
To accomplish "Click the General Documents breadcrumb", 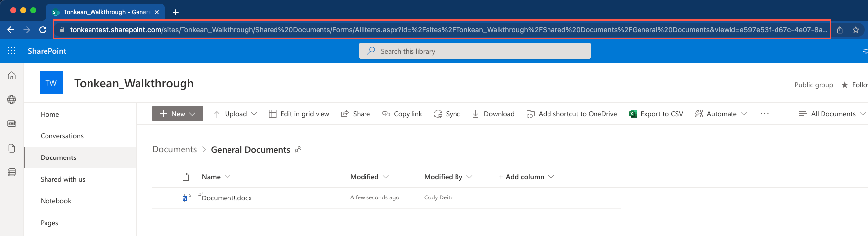I will pyautogui.click(x=251, y=150).
